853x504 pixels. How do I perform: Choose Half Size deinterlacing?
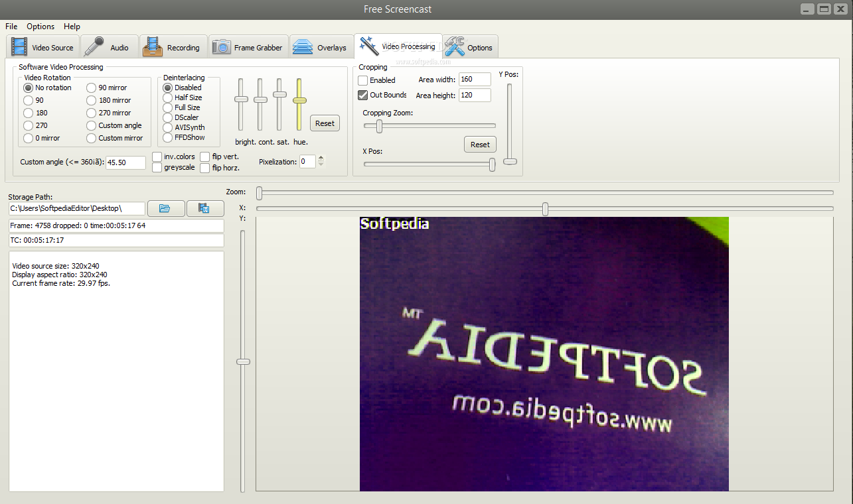point(168,97)
